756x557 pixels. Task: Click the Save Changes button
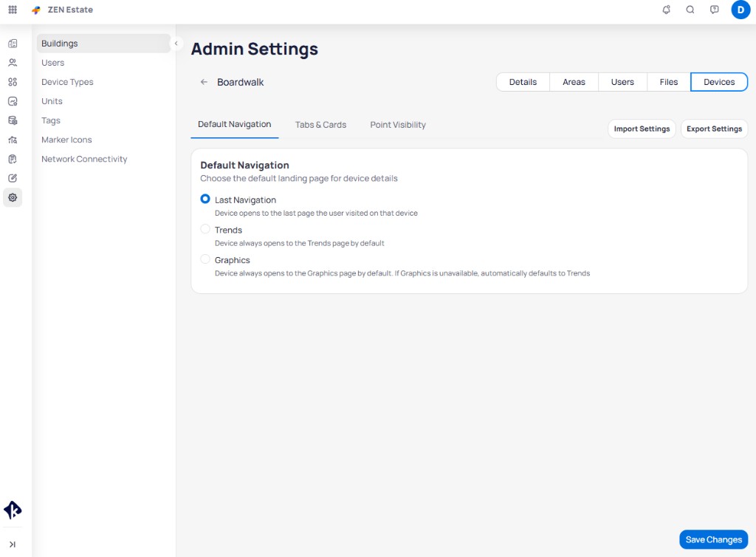[714, 539]
